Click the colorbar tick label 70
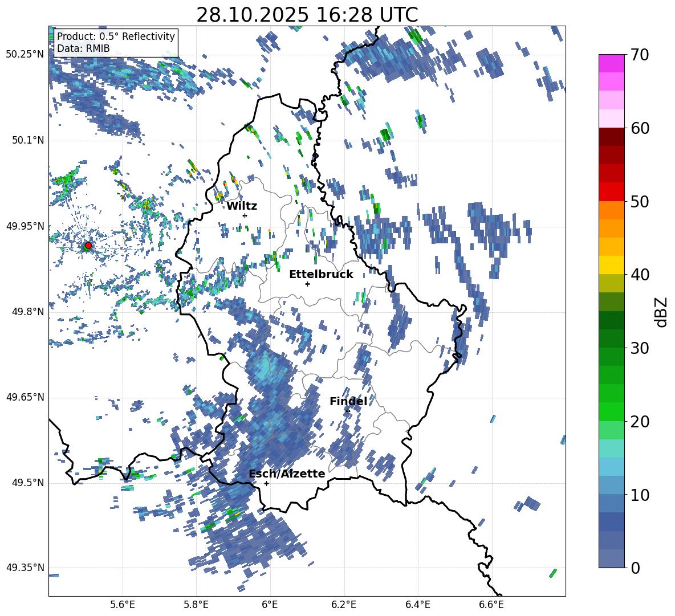The height and width of the screenshot is (616, 675). pyautogui.click(x=640, y=55)
